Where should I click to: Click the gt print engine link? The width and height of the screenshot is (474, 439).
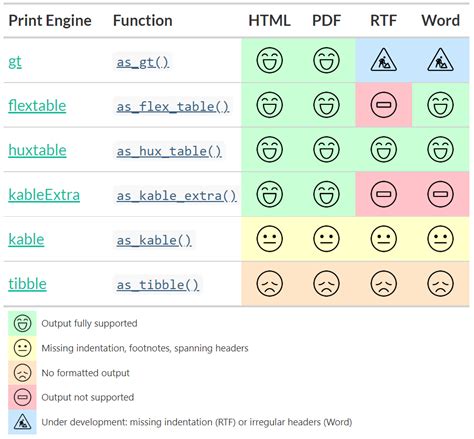coord(15,62)
